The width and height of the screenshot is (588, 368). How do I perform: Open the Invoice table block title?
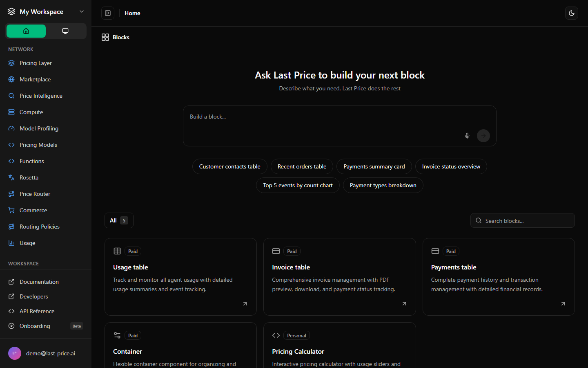(291, 267)
